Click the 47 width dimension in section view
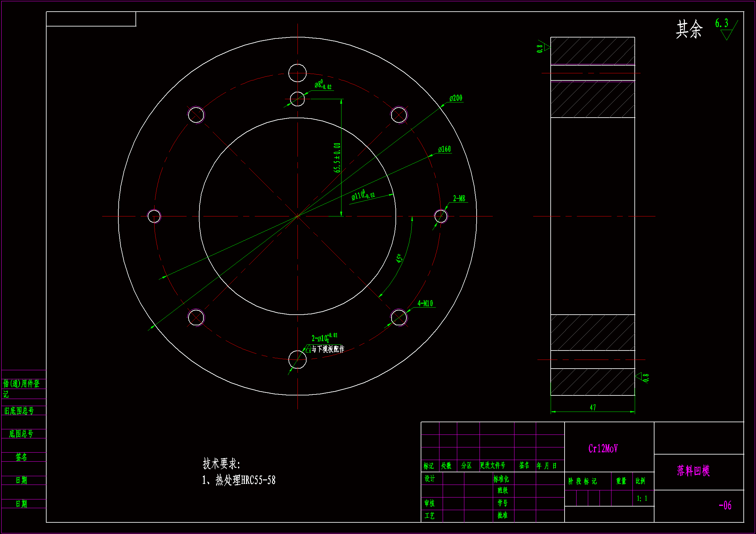The image size is (756, 534). [593, 407]
